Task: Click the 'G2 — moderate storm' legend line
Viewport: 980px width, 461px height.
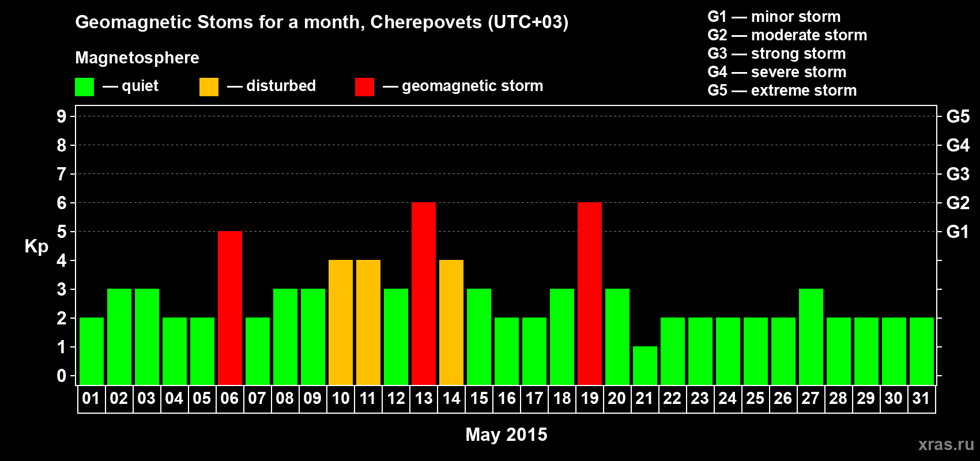Action: click(x=787, y=35)
